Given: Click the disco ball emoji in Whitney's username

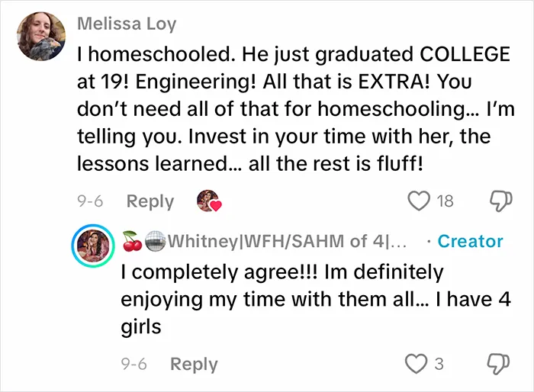Looking at the screenshot, I should point(156,242).
